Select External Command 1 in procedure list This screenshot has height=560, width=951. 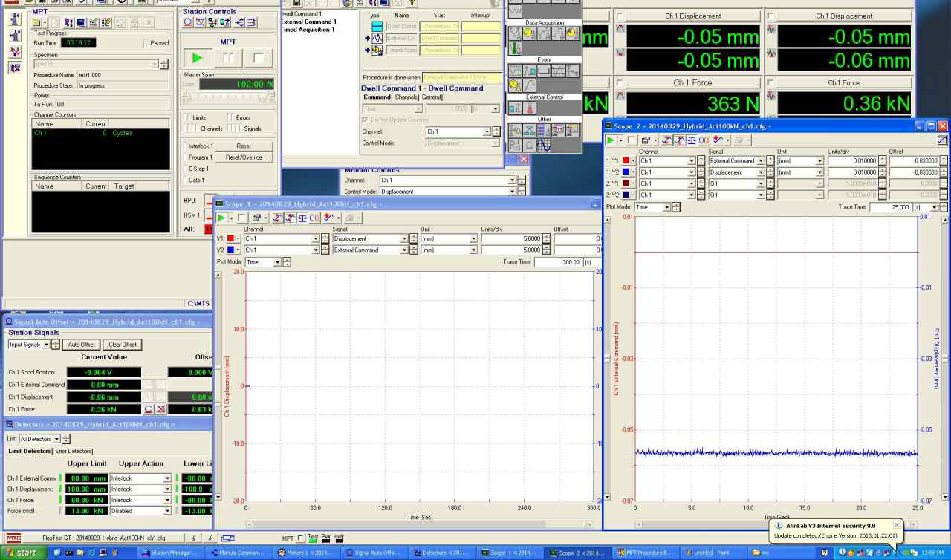point(309,22)
